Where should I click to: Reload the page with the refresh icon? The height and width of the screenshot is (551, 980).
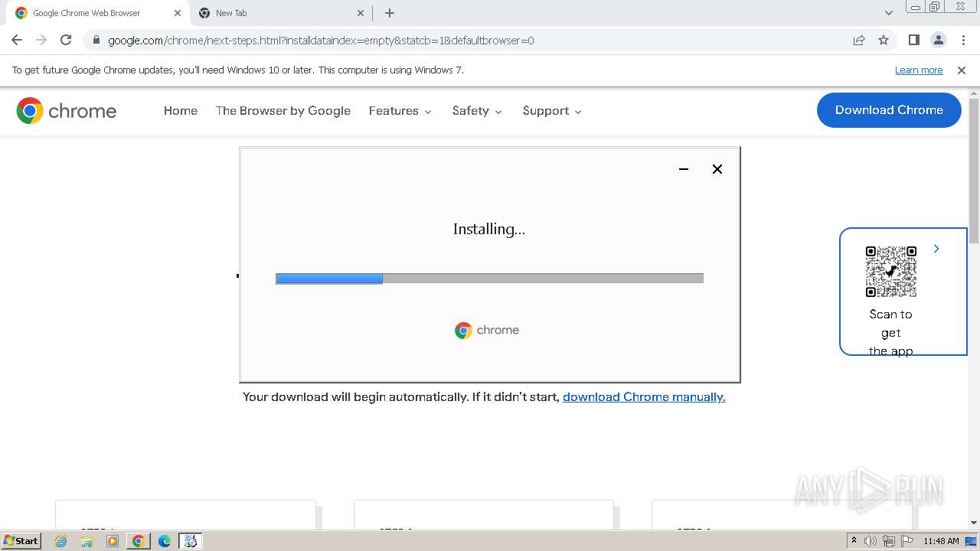[66, 40]
